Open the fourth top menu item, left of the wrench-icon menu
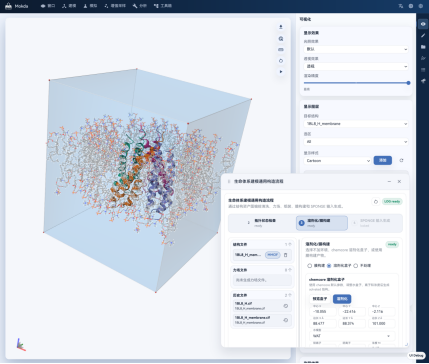429x364 pixels. [x=115, y=6]
